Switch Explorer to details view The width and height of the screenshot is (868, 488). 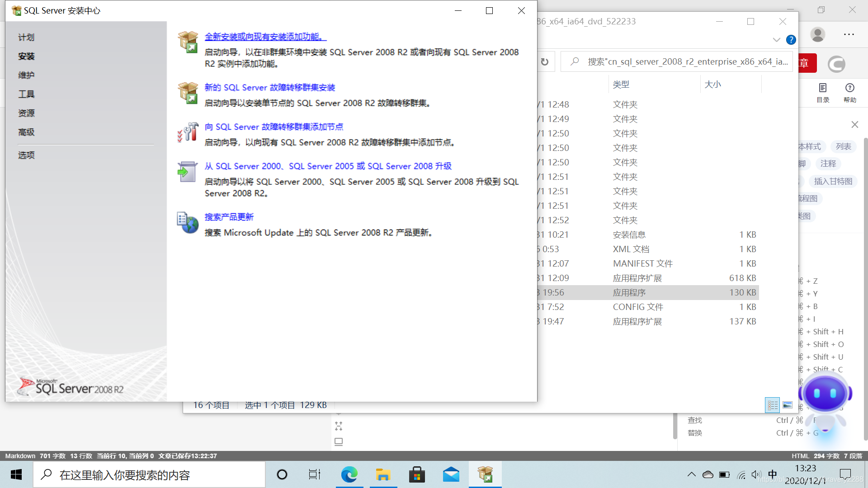773,405
